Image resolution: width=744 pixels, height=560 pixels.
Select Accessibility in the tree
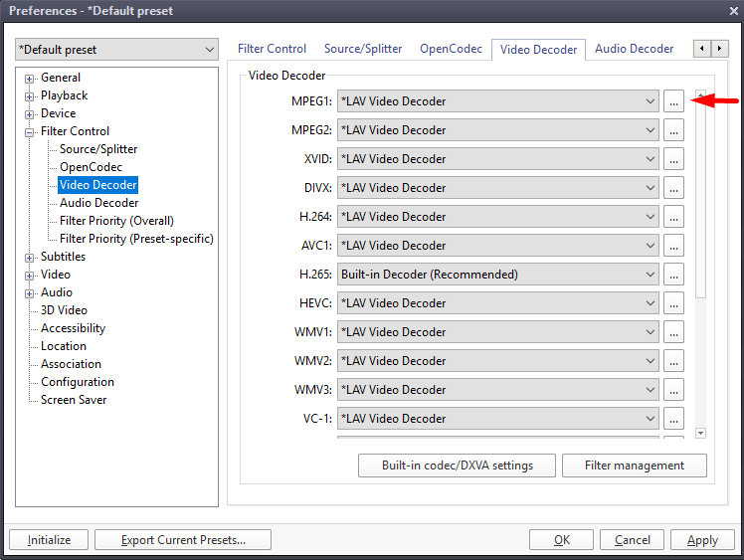(x=73, y=328)
